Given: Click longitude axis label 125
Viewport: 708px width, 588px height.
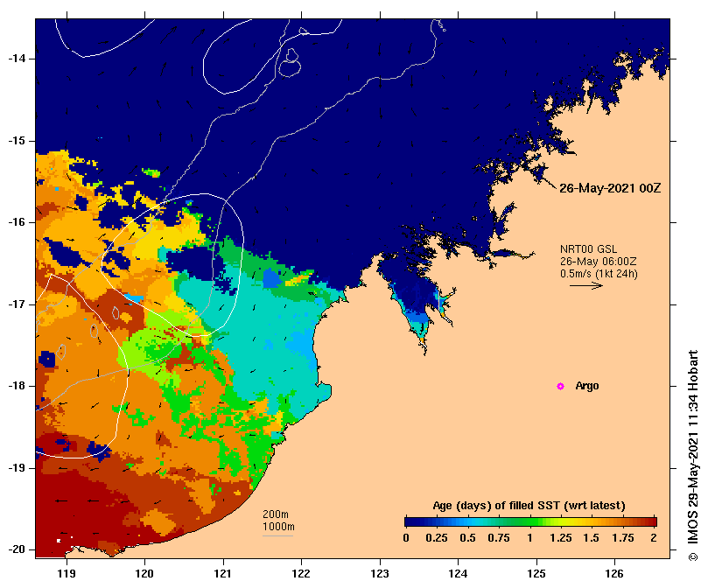Looking at the screenshot, I should 536,573.
